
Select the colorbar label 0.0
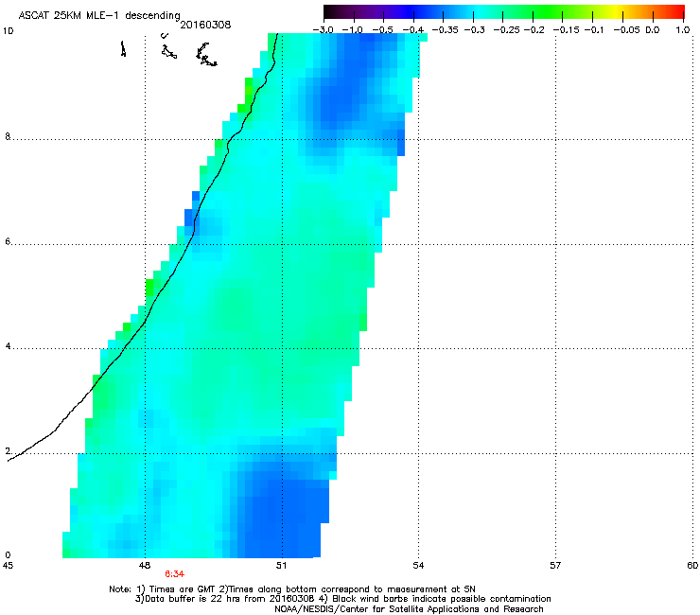pyautogui.click(x=653, y=30)
